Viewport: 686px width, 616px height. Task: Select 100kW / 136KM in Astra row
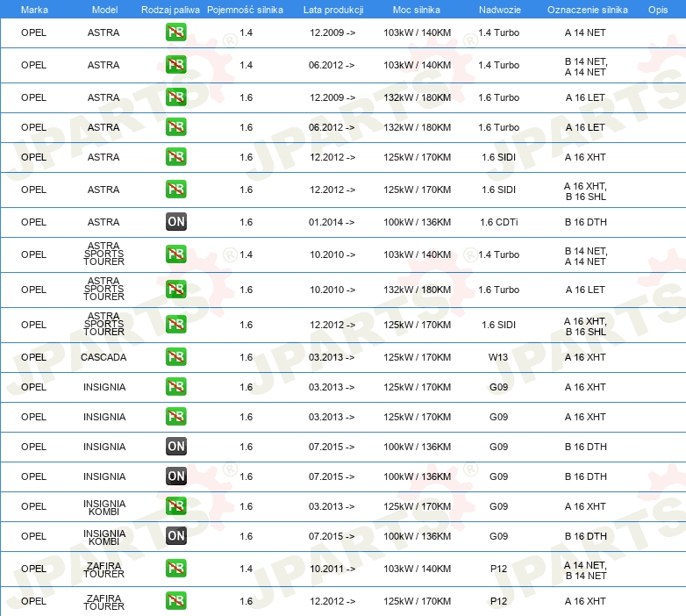(x=417, y=222)
